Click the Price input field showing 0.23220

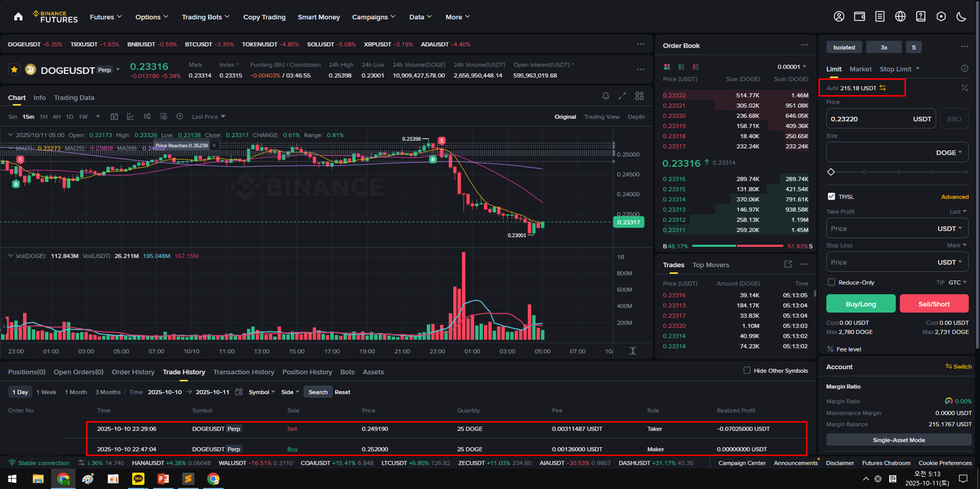click(881, 119)
